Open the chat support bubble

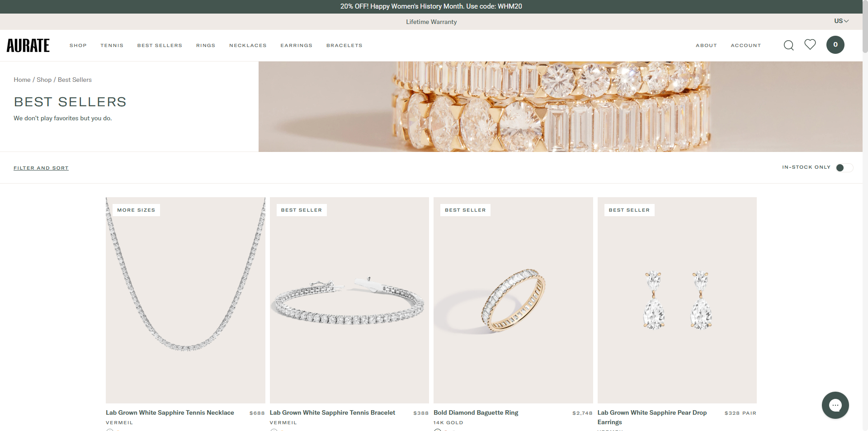coord(835,405)
